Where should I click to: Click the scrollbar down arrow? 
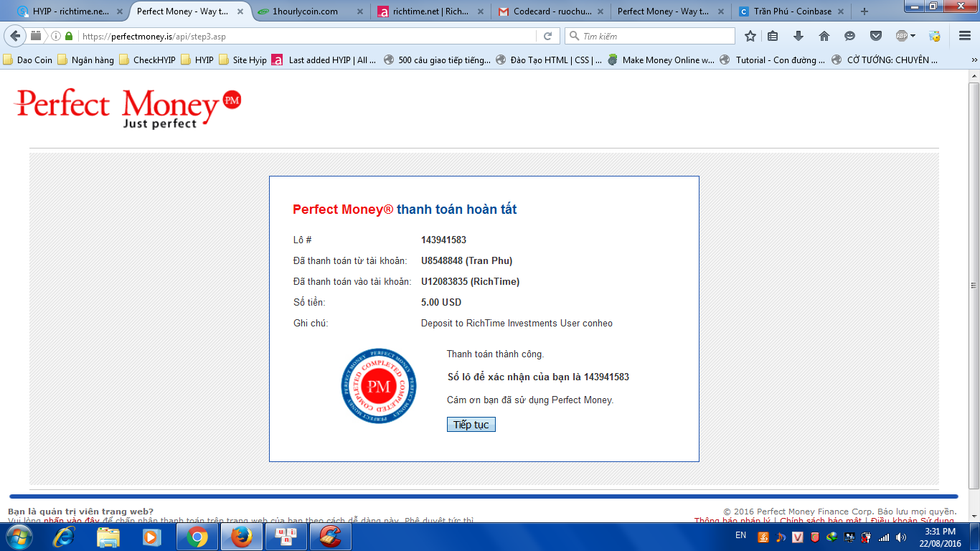coord(974,517)
